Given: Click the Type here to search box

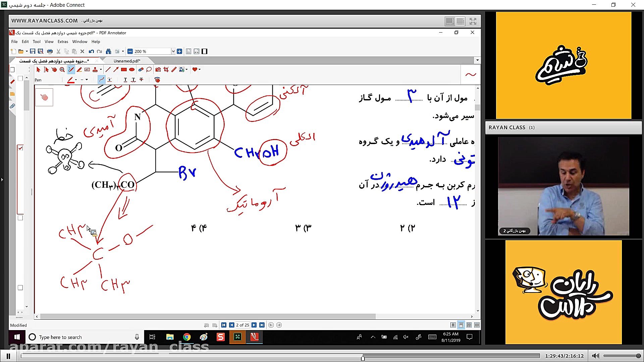Looking at the screenshot, I should [85, 337].
